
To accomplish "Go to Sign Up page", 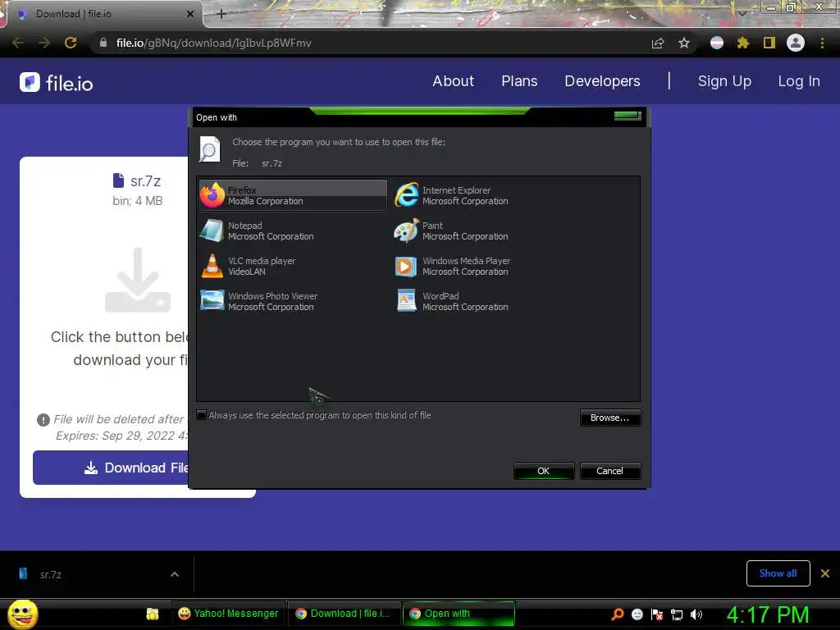I will tap(724, 81).
